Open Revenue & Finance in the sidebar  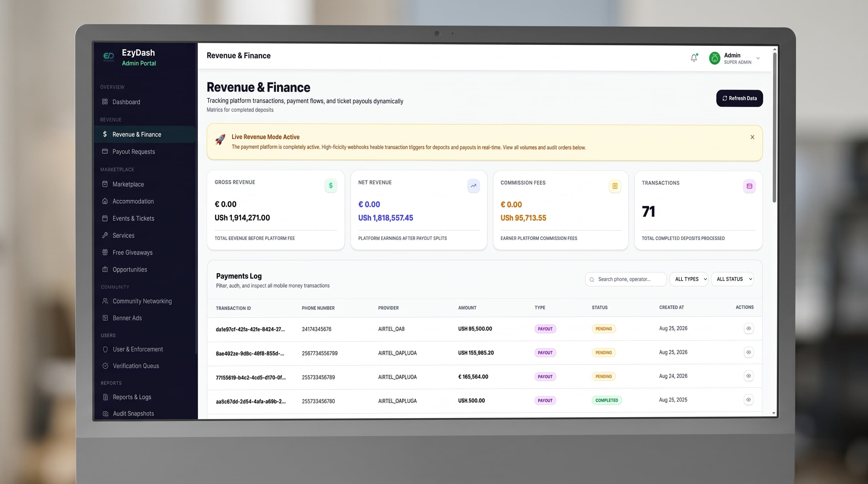pyautogui.click(x=145, y=134)
